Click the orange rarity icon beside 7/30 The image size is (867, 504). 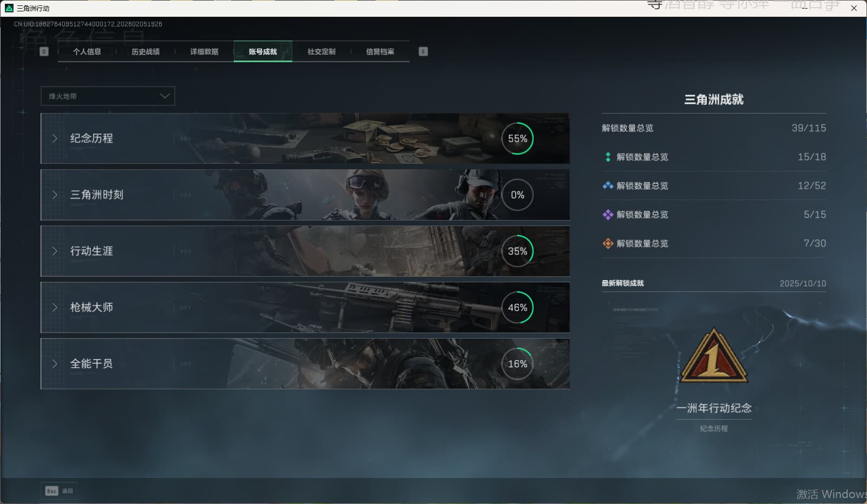(607, 243)
